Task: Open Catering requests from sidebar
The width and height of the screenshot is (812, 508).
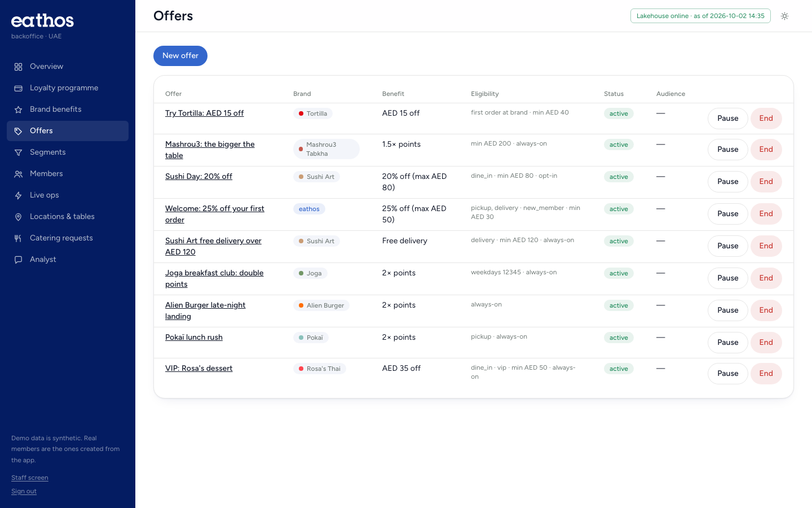Action: pos(68,238)
